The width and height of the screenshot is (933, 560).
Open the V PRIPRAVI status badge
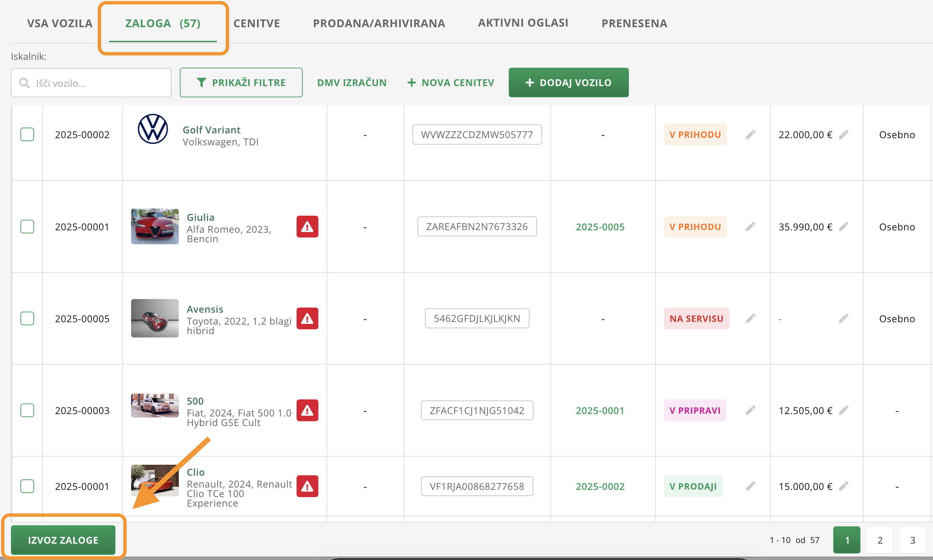[x=694, y=411]
